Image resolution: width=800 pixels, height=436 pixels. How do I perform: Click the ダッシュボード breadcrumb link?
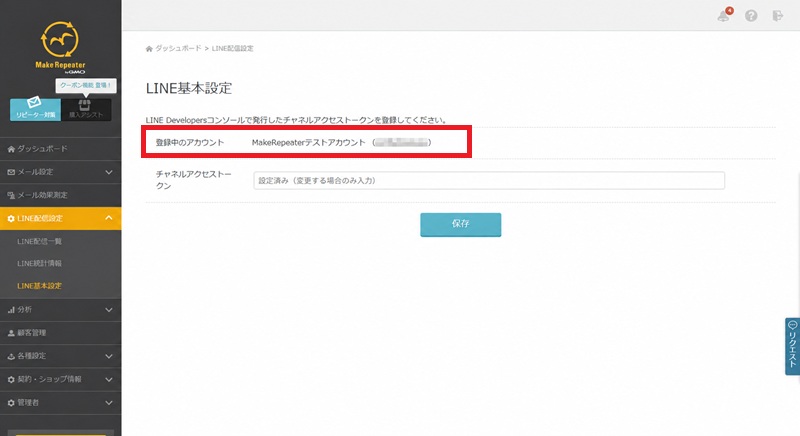click(178, 48)
